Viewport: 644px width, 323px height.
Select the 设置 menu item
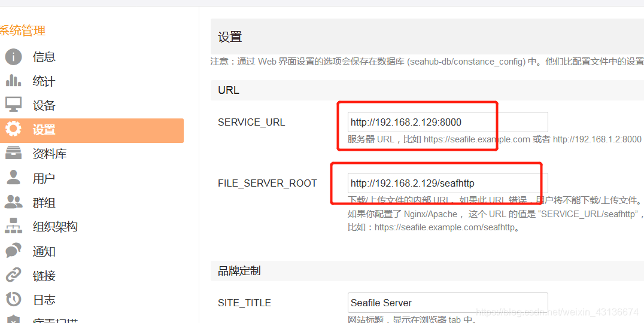[x=92, y=130]
